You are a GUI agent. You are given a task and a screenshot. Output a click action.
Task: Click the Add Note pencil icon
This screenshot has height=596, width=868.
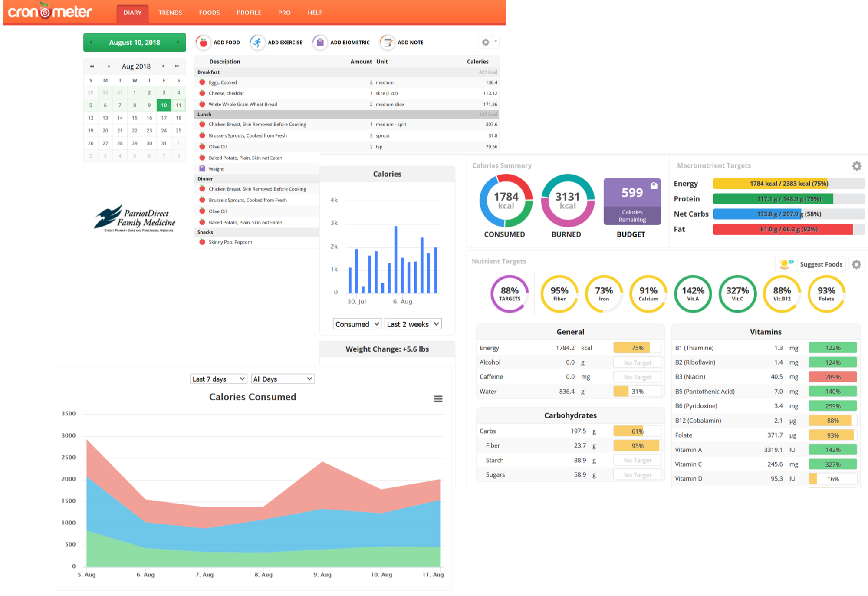(x=387, y=43)
